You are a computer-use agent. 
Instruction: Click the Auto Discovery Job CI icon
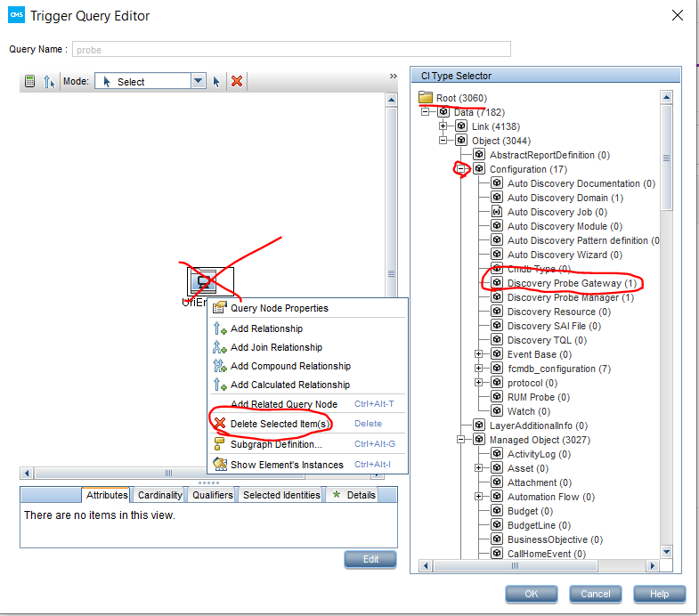pos(497,212)
